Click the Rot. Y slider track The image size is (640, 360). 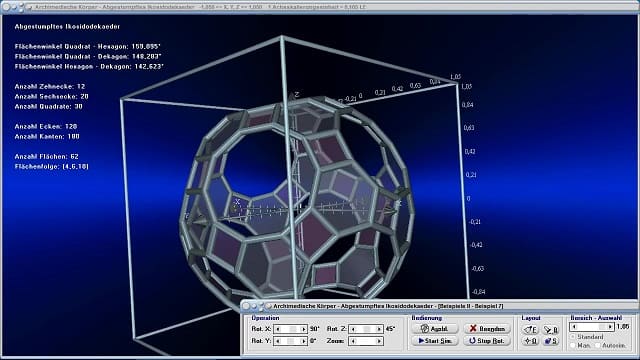pos(291,341)
